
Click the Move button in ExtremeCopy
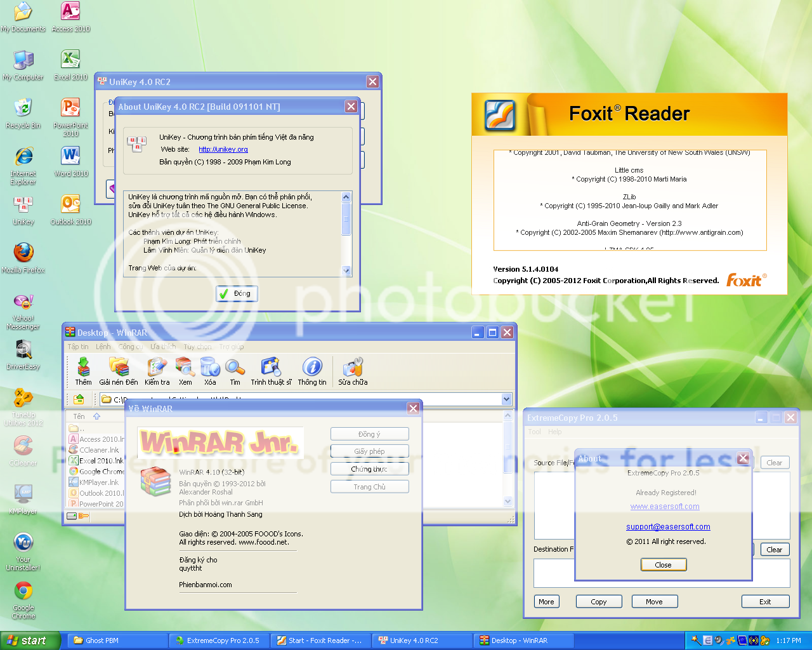click(654, 602)
